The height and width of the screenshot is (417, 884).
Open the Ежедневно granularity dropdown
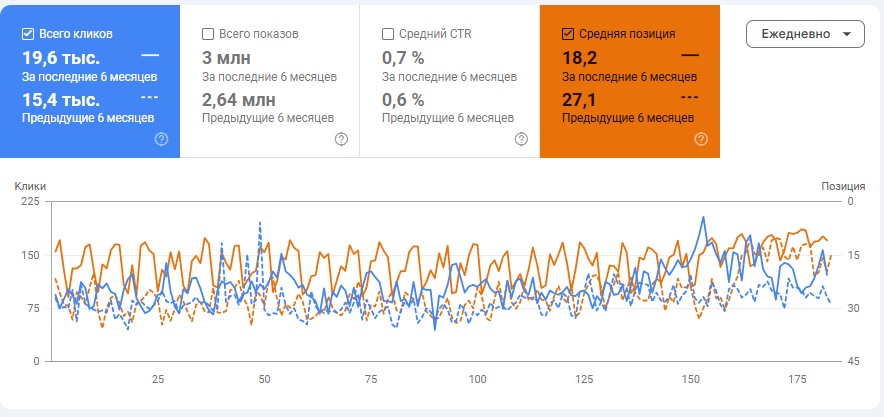(x=805, y=33)
